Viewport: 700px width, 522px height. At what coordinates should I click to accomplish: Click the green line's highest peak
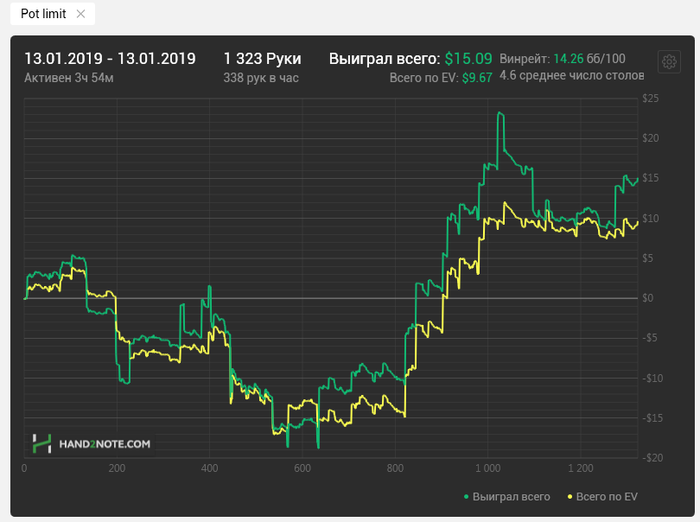click(x=498, y=113)
